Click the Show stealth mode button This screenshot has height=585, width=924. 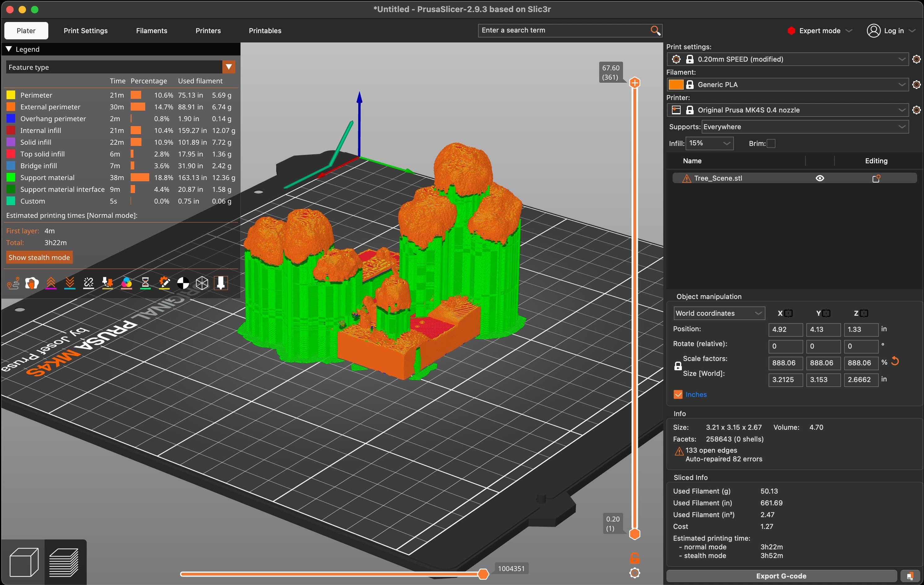tap(39, 257)
